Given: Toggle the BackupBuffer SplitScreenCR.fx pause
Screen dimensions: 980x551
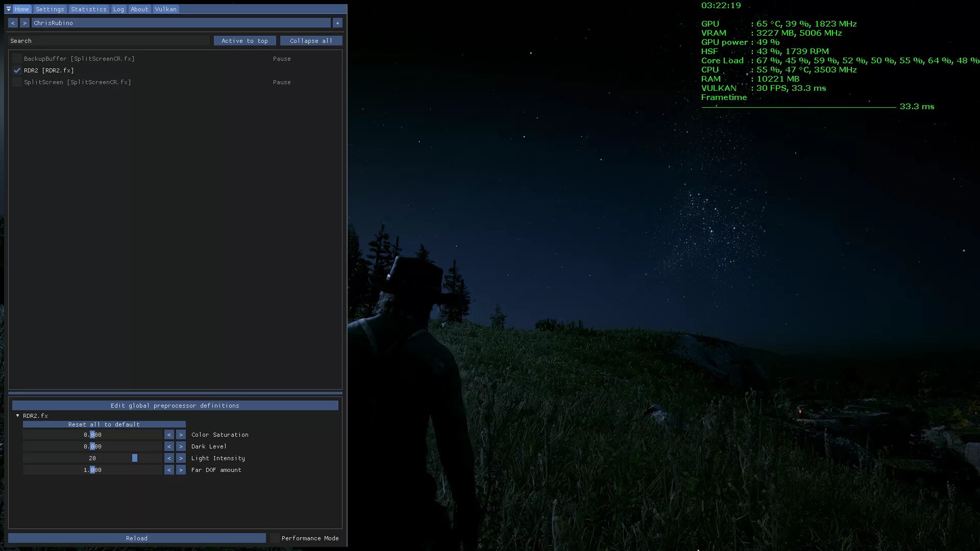Looking at the screenshot, I should (x=281, y=58).
